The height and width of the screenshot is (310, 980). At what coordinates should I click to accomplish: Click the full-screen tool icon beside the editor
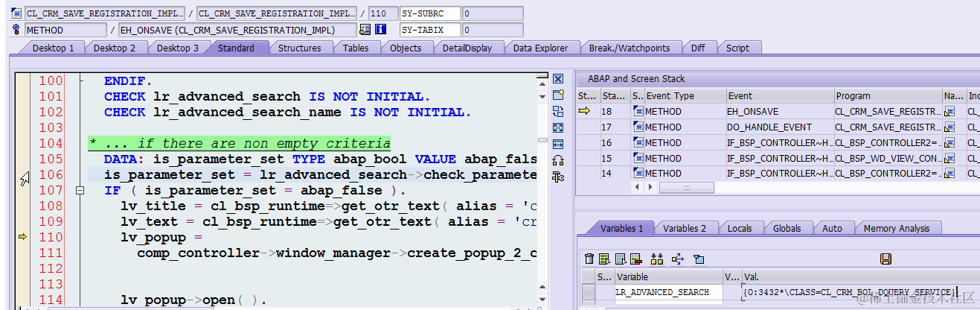click(558, 127)
